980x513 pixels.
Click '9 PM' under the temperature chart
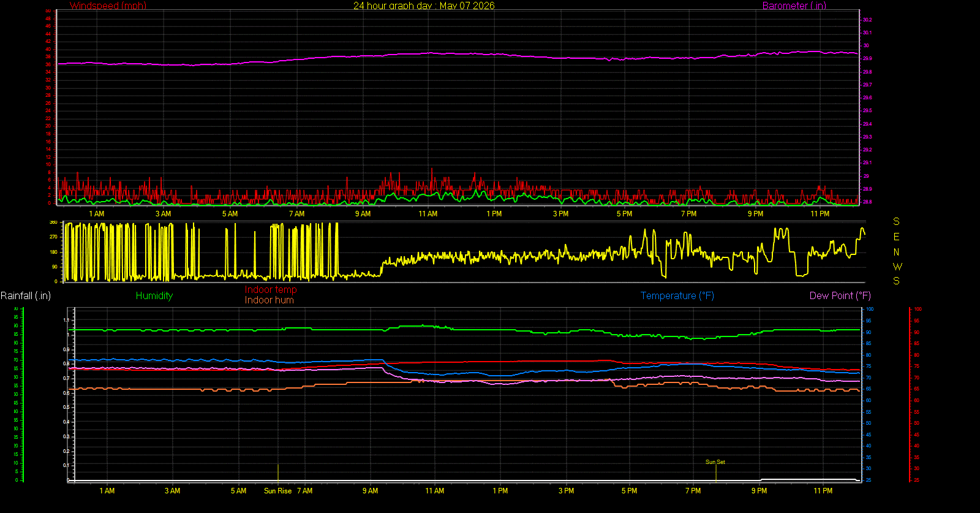[x=759, y=491]
